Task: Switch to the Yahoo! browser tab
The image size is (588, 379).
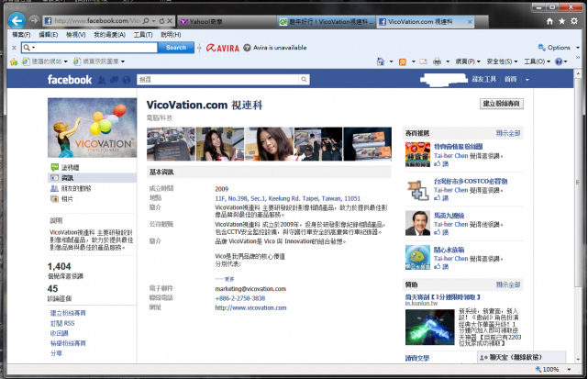Action: coord(227,22)
